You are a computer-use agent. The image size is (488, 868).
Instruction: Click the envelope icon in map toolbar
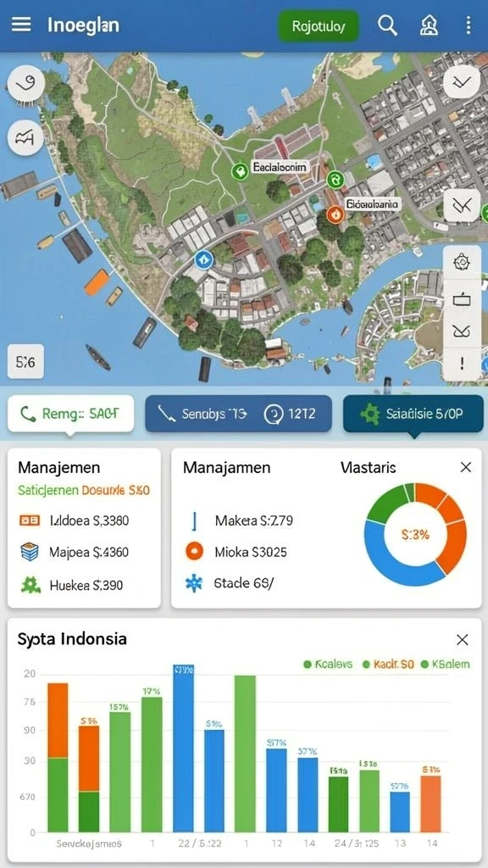(462, 331)
